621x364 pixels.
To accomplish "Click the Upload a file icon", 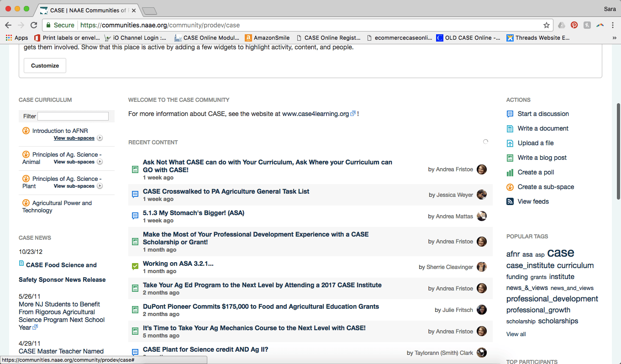I will (x=510, y=143).
